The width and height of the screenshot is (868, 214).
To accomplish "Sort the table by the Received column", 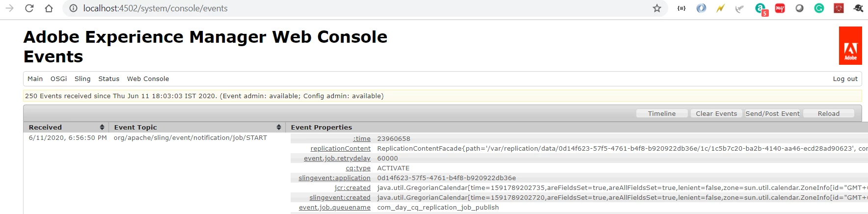I will pyautogui.click(x=66, y=127).
